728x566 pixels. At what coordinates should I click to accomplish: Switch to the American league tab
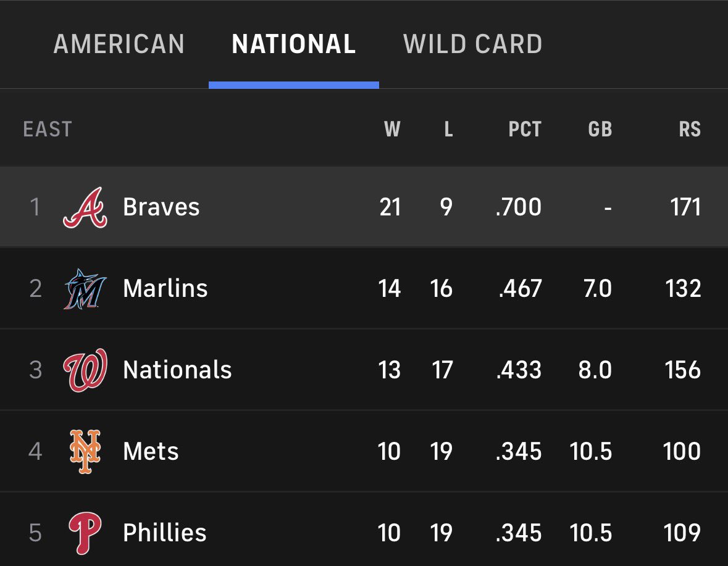[x=119, y=44]
